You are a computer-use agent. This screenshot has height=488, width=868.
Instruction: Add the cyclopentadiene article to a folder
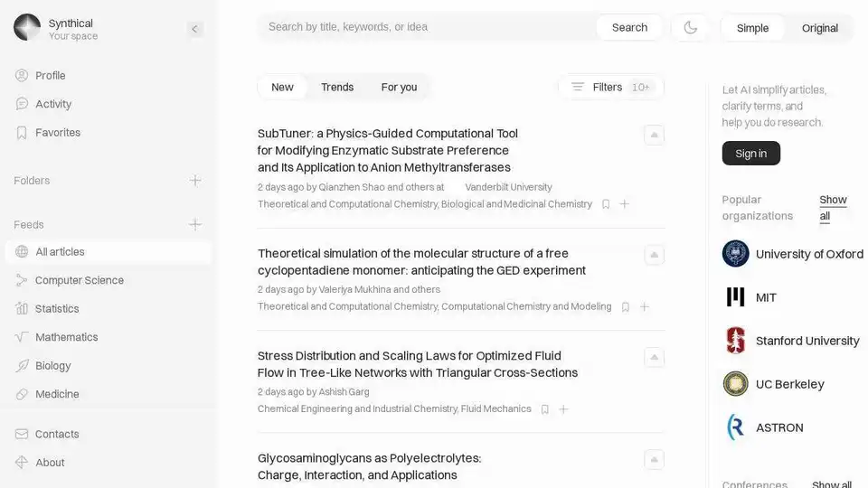(645, 306)
